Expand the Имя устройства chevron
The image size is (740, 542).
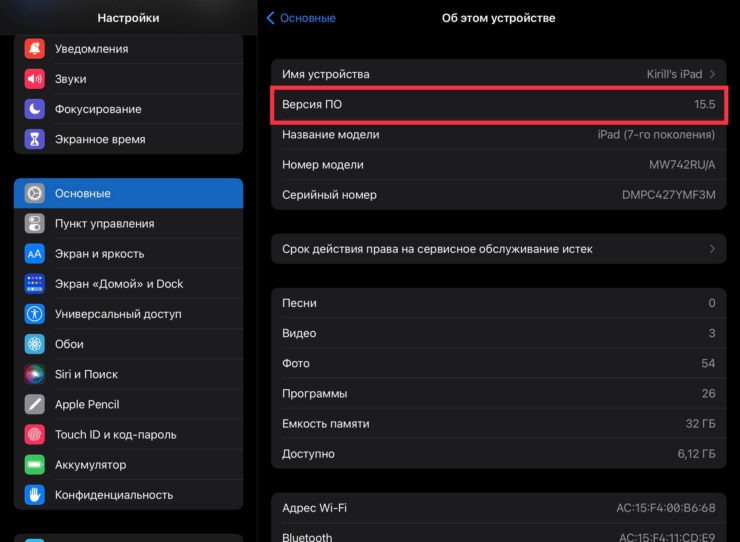712,74
